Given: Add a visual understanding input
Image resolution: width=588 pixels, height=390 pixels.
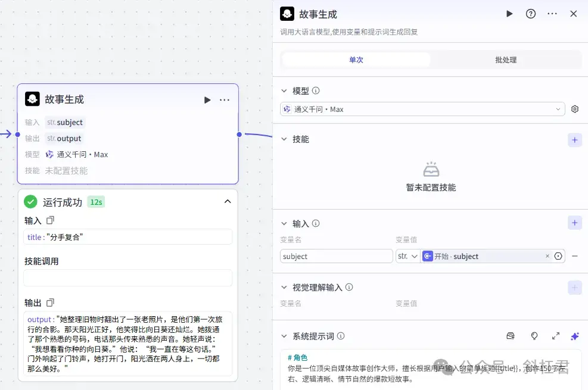Looking at the screenshot, I should pos(574,288).
